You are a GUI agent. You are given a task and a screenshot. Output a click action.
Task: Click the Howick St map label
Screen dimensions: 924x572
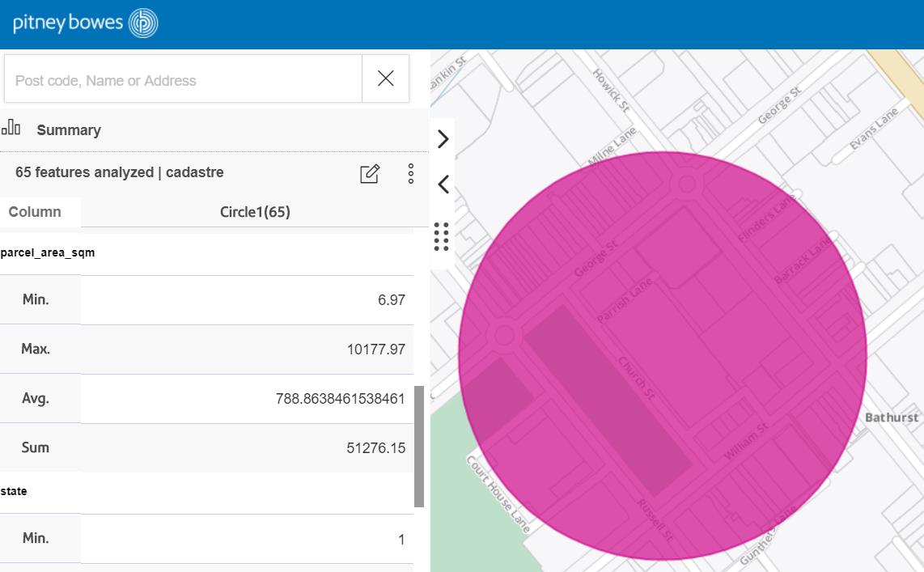[x=611, y=91]
